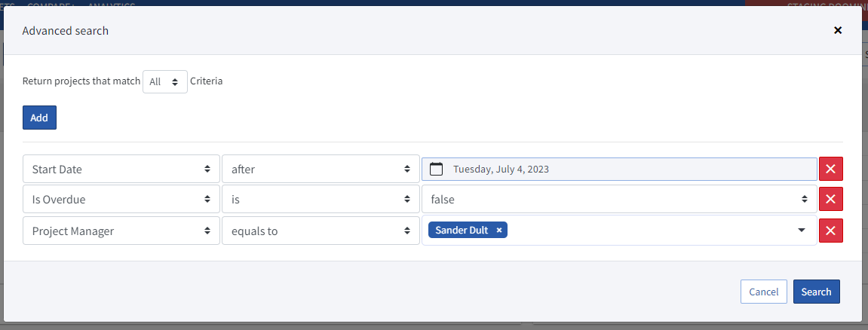
Task: Change the 'equals to' operator dropdown
Action: (x=320, y=231)
